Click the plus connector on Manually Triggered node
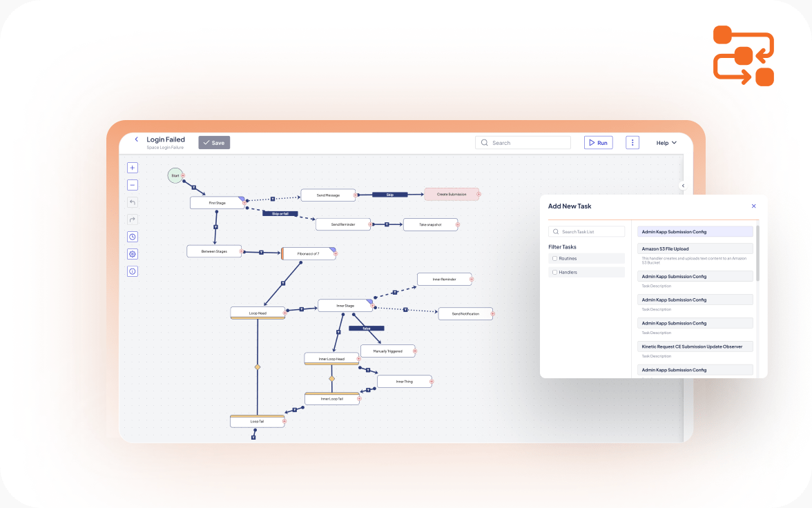This screenshot has width=812, height=508. 415,351
